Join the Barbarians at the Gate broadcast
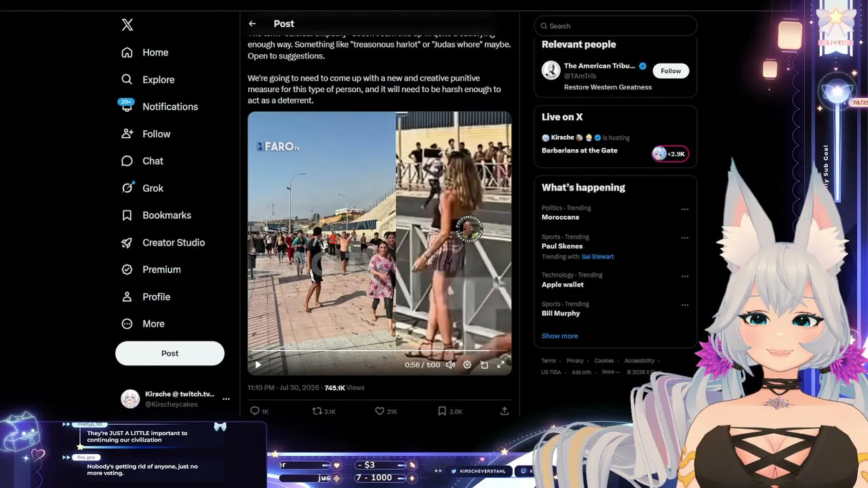868x488 pixels. (x=579, y=150)
